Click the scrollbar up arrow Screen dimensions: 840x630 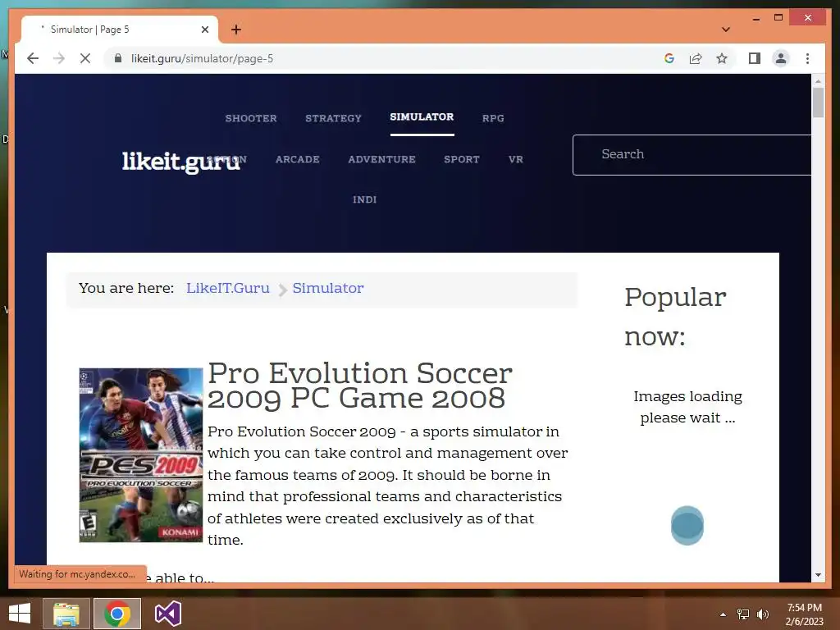[818, 81]
